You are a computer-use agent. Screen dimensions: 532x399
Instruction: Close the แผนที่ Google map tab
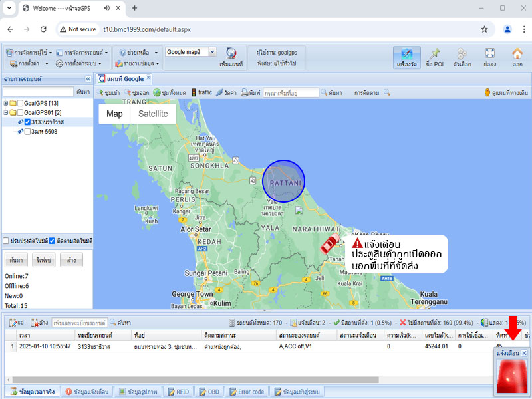[x=148, y=78]
